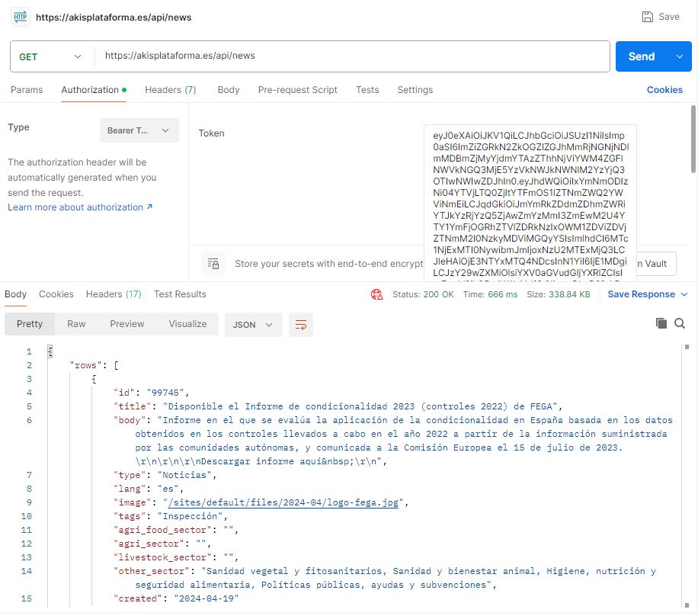
Task: Click the vault secrets icon
Action: 213,264
